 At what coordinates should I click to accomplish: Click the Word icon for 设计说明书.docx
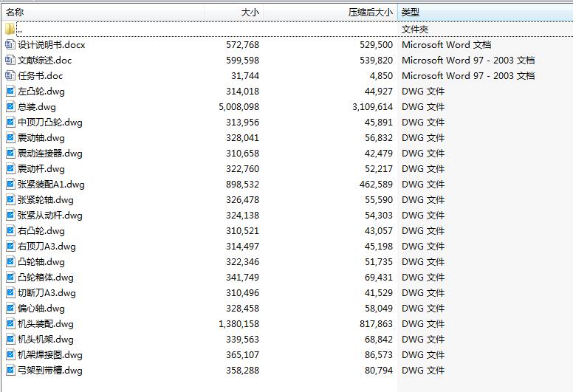(10, 44)
